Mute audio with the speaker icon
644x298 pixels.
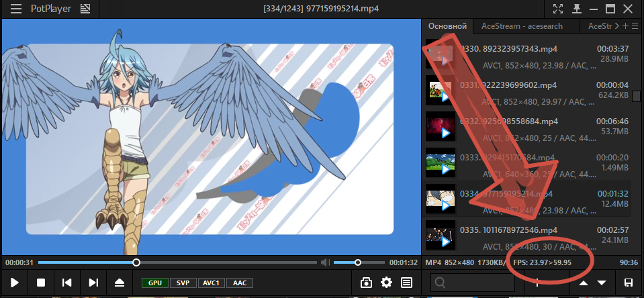pos(325,262)
